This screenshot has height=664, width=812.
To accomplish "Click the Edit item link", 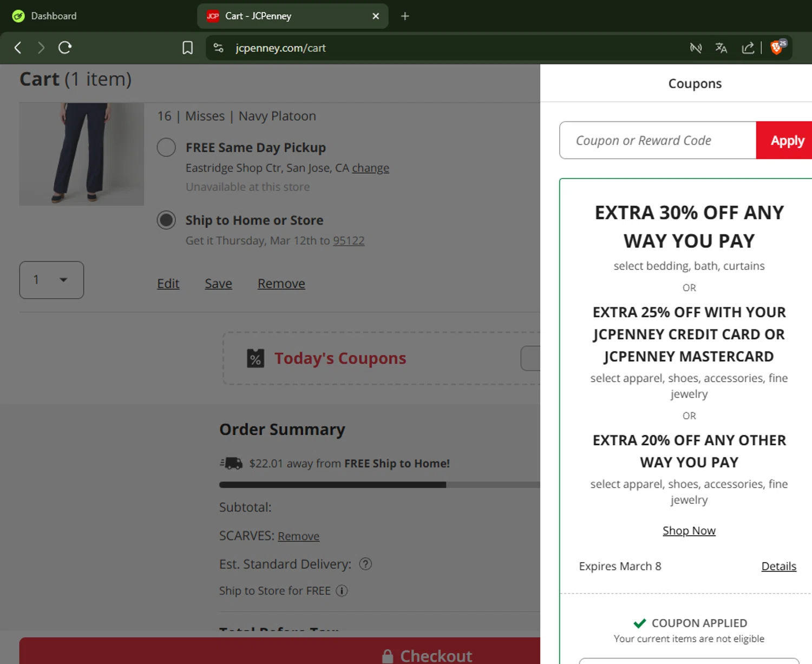I will click(168, 284).
